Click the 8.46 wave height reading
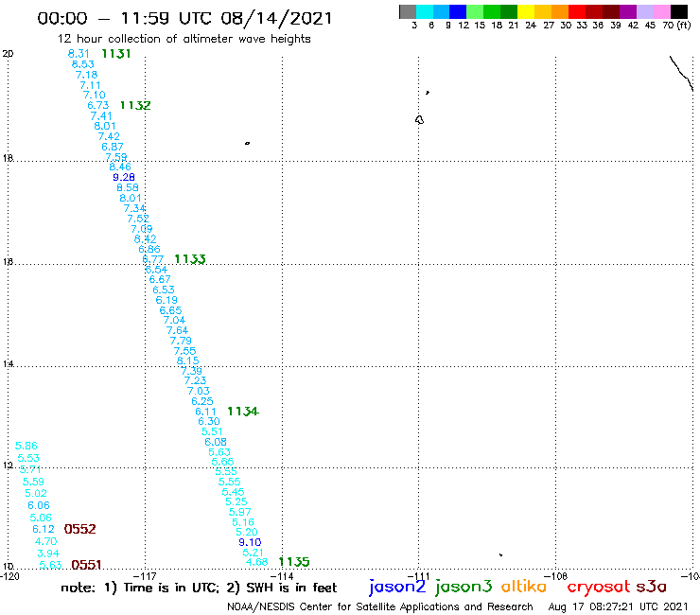 pos(120,167)
